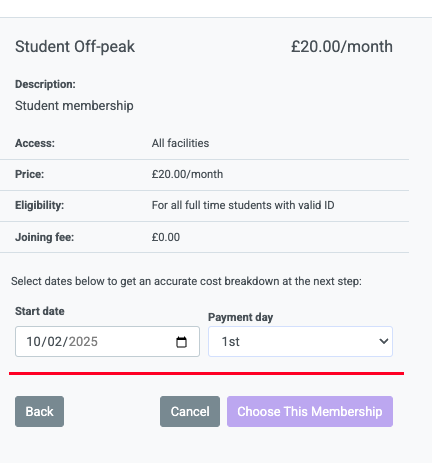
Task: Cancel the membership selection
Action: point(190,411)
